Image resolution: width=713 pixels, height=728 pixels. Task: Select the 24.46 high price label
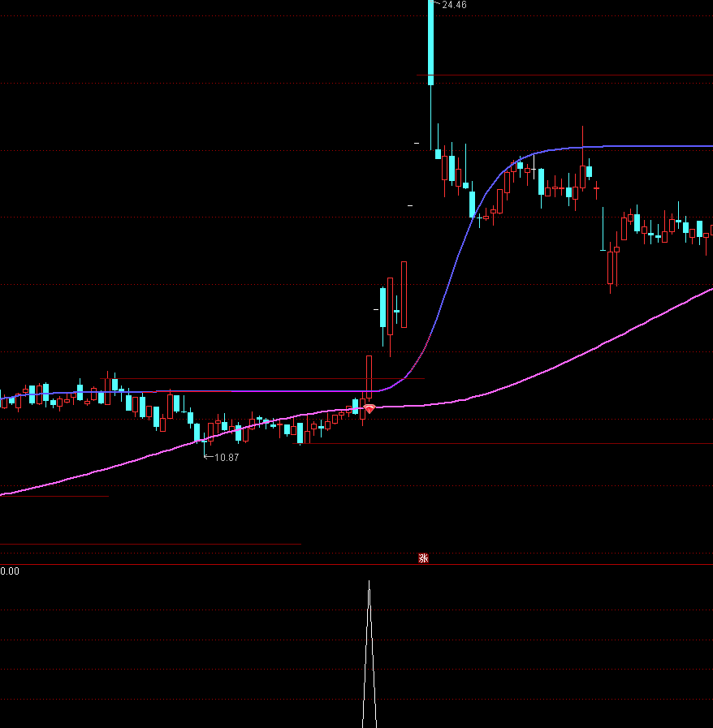click(x=454, y=5)
